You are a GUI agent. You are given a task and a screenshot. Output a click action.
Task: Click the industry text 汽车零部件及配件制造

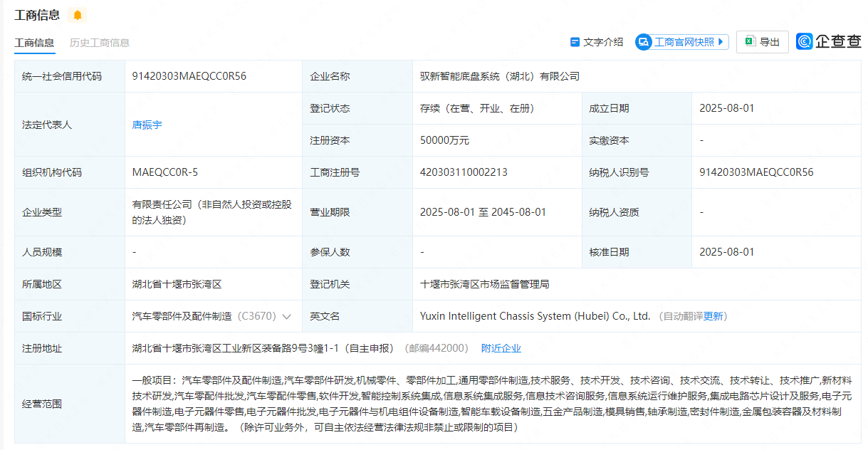(182, 316)
